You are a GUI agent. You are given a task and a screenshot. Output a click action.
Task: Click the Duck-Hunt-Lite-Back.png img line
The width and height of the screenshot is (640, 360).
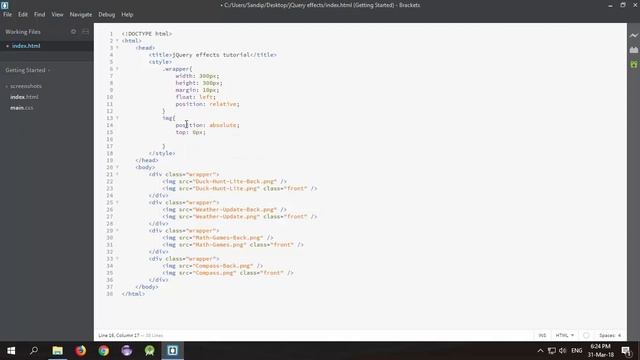pos(224,181)
